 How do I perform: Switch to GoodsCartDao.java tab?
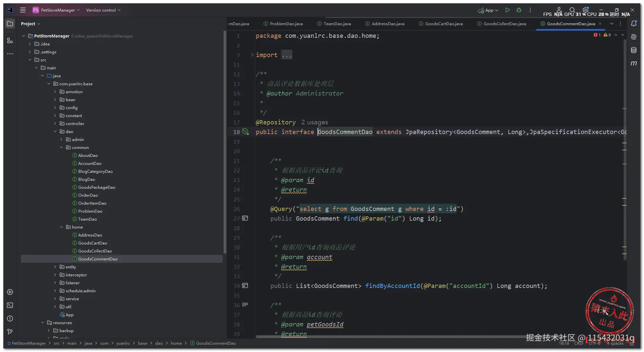click(441, 24)
